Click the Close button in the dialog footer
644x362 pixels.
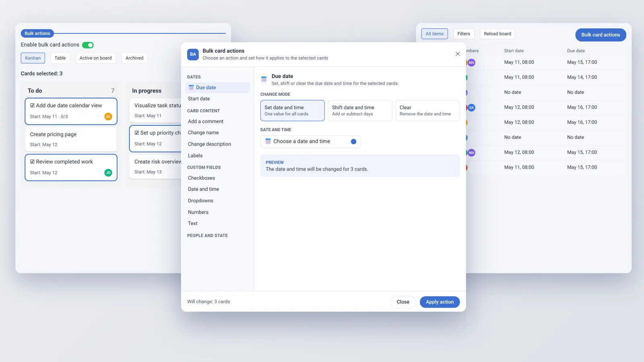[x=403, y=302]
